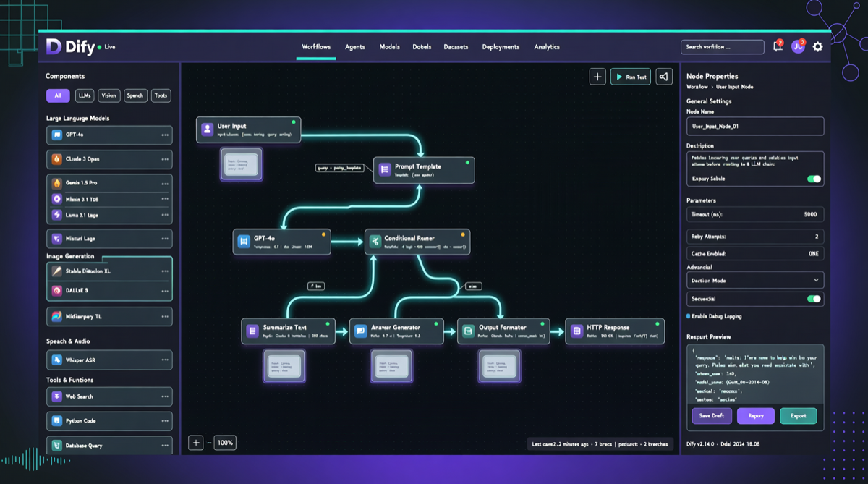Click the Dify logo icon
This screenshot has width=868, height=484.
tap(54, 46)
